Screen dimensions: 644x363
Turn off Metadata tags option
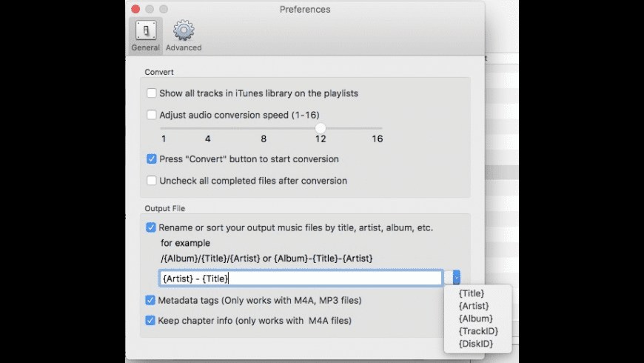152,300
